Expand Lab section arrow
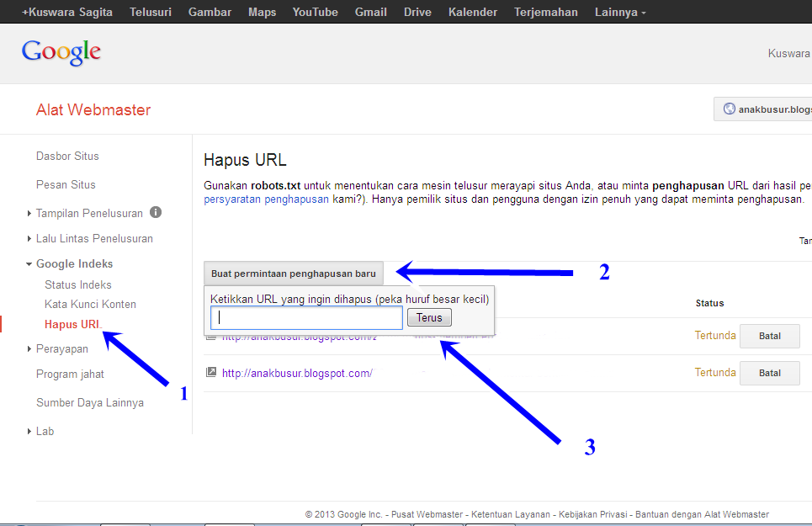Screen dimensions: 812x526 29,431
